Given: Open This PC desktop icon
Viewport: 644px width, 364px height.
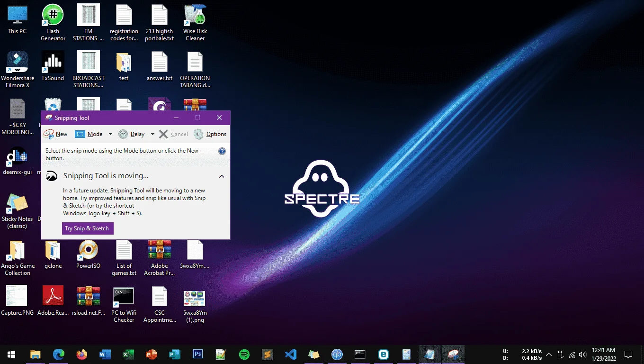Looking at the screenshot, I should coord(18,19).
